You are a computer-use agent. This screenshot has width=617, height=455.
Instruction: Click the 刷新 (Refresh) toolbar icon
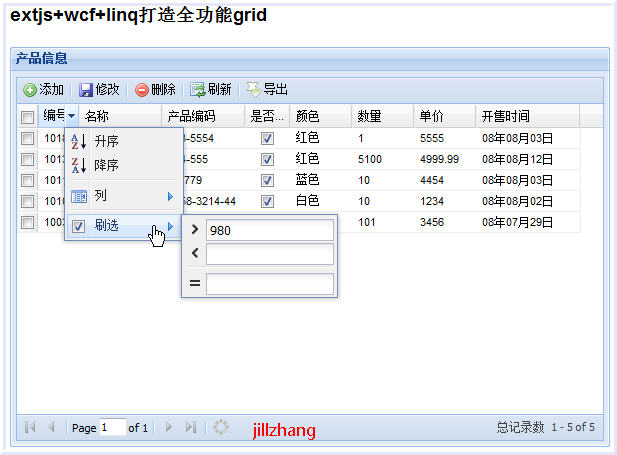click(x=198, y=90)
